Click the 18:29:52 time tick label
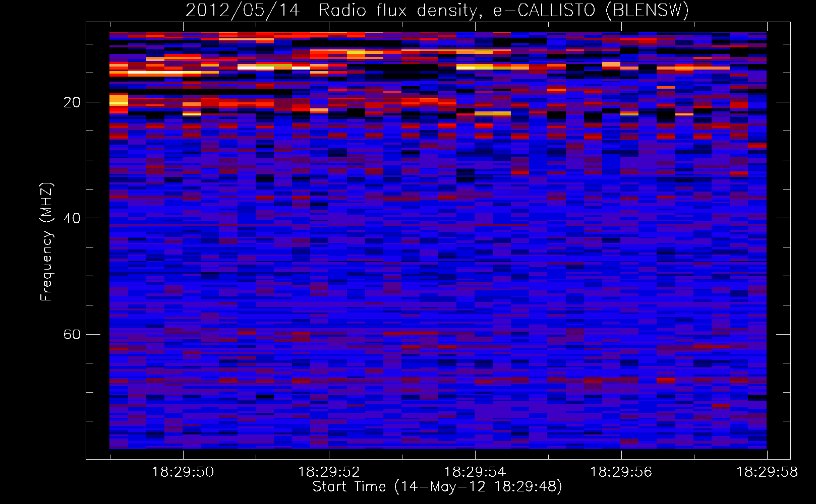The image size is (816, 504). [329, 472]
